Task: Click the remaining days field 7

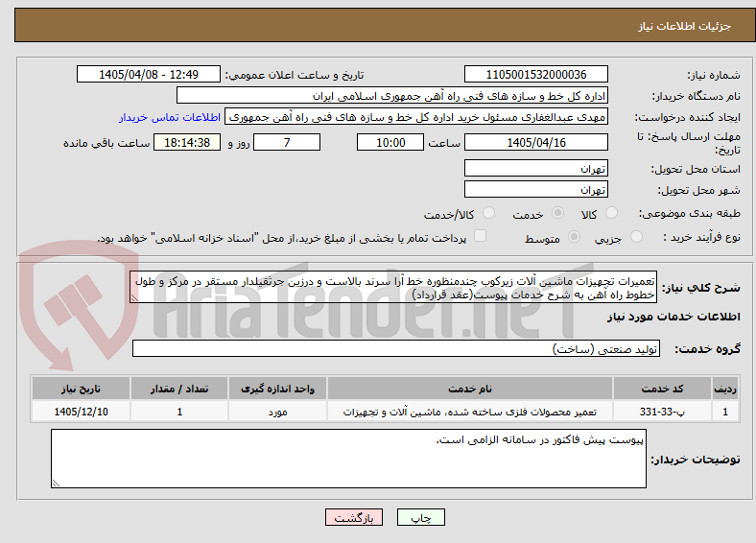Action: (x=287, y=142)
